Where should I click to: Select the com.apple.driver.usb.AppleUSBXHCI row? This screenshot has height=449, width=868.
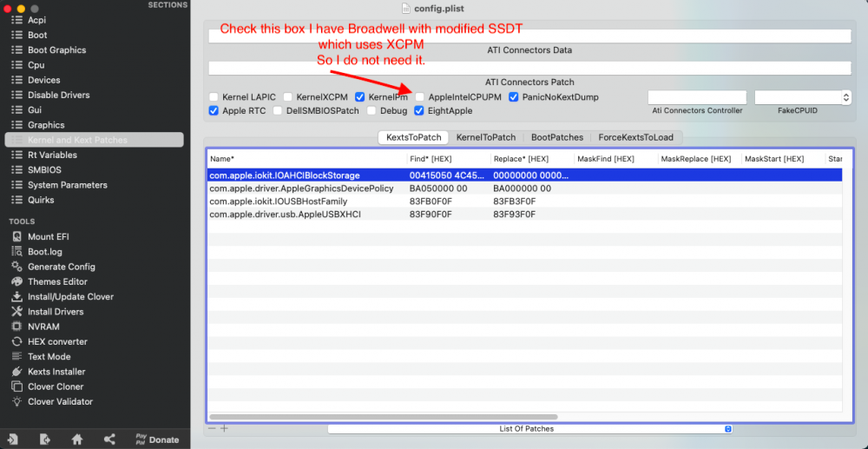[525, 214]
